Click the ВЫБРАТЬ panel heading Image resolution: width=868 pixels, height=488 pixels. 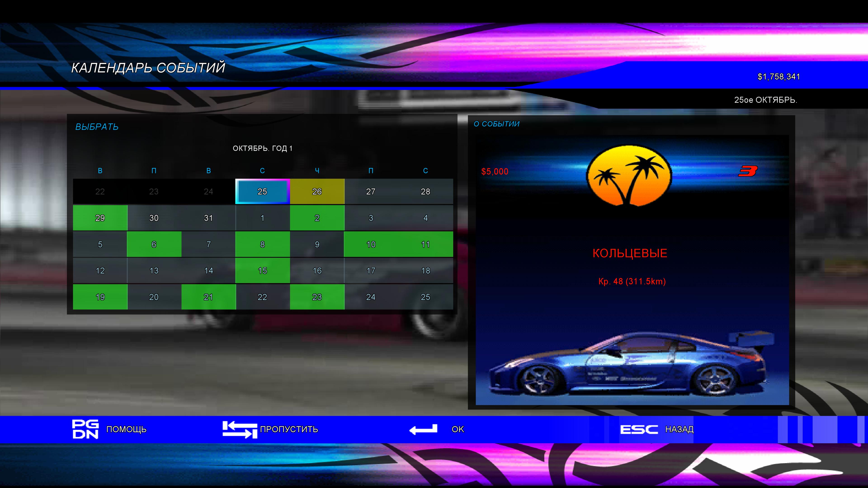click(97, 127)
